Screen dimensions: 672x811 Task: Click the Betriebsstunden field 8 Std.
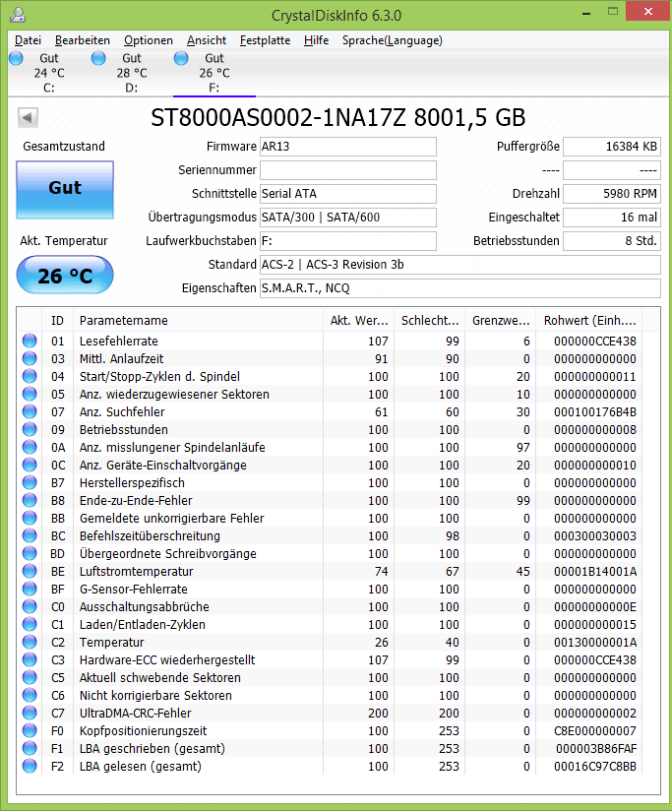click(x=612, y=241)
